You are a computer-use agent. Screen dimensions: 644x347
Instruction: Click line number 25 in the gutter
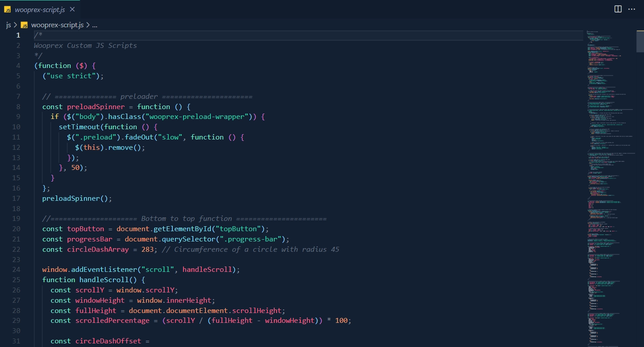click(x=16, y=279)
